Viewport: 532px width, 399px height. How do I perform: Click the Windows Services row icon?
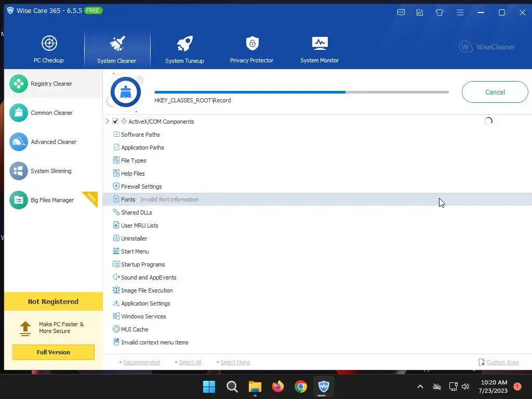coord(116,316)
